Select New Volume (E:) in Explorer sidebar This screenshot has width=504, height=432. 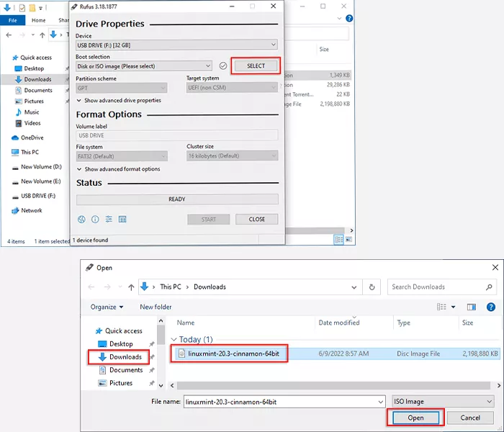[x=36, y=181]
